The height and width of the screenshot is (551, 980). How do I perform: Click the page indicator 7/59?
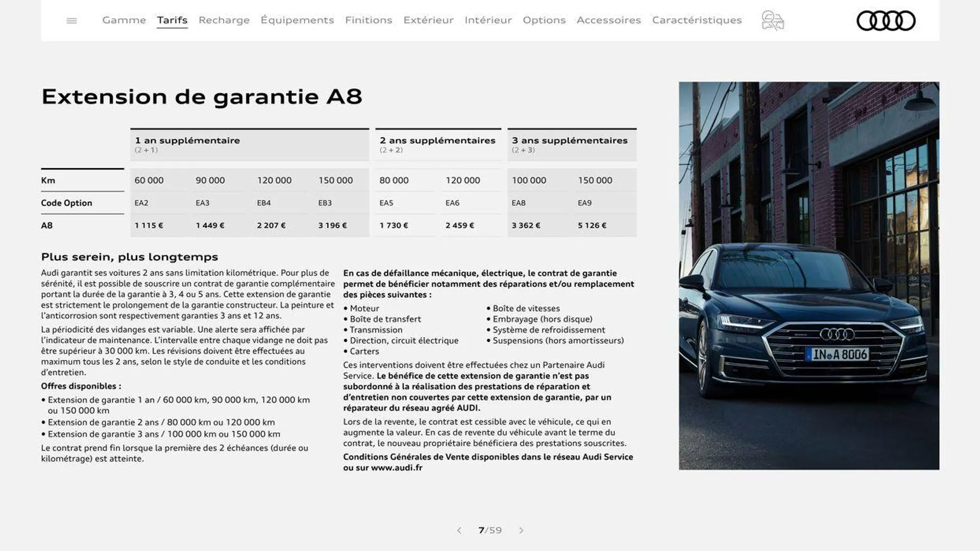pyautogui.click(x=490, y=531)
